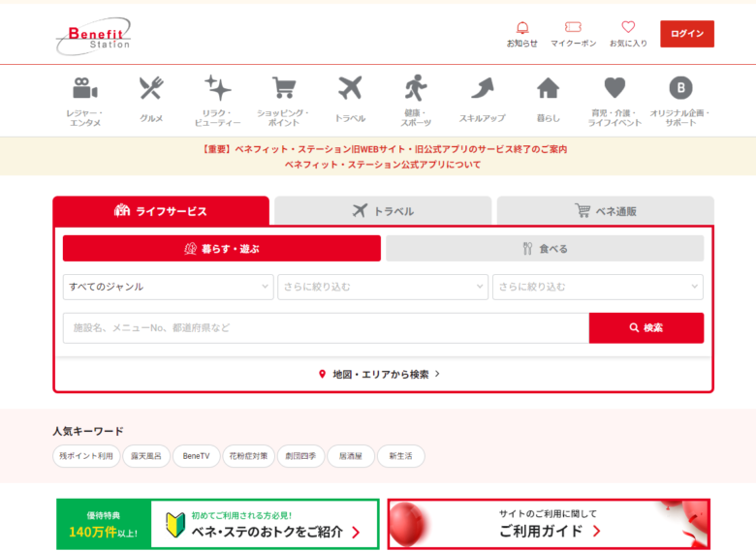Viewport: 756px width, 551px height.
Task: Toggle to the 食べる search mode
Action: click(544, 249)
